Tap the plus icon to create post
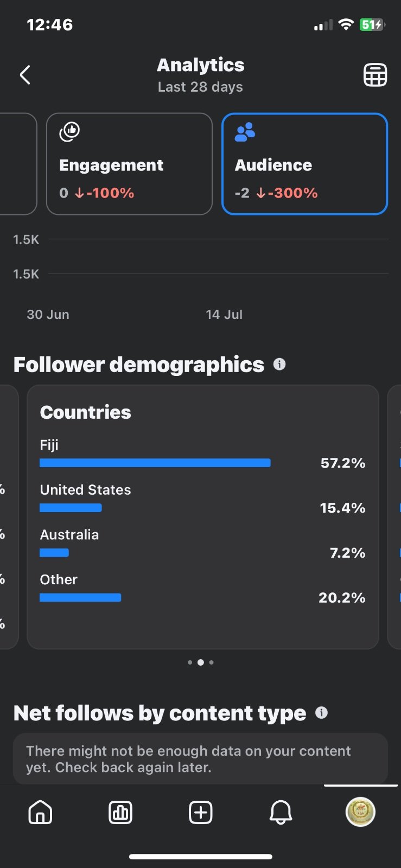The height and width of the screenshot is (868, 401). click(200, 812)
